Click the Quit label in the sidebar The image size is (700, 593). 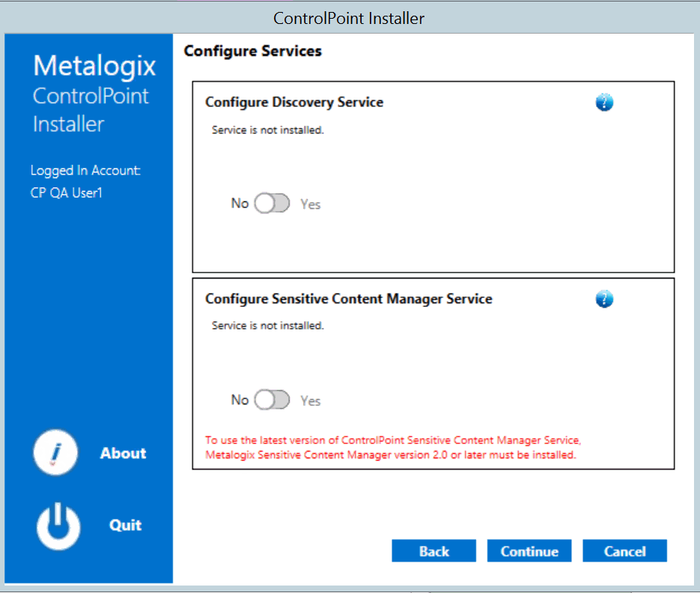[x=124, y=525]
